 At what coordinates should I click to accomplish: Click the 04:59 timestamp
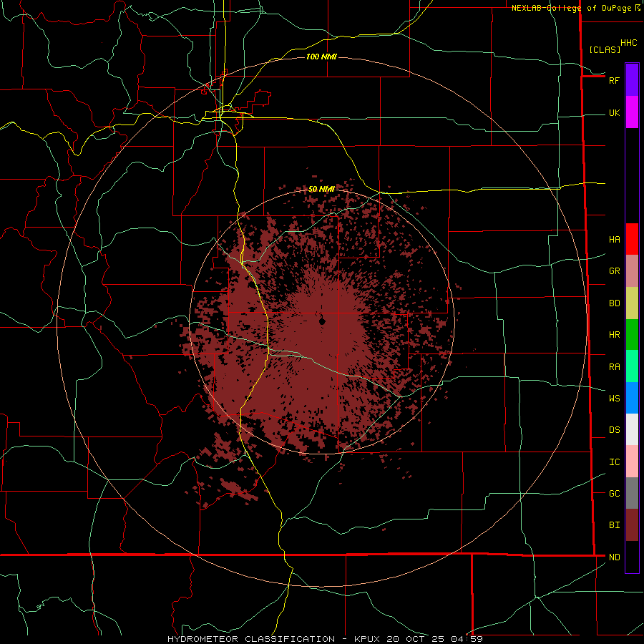(467, 639)
